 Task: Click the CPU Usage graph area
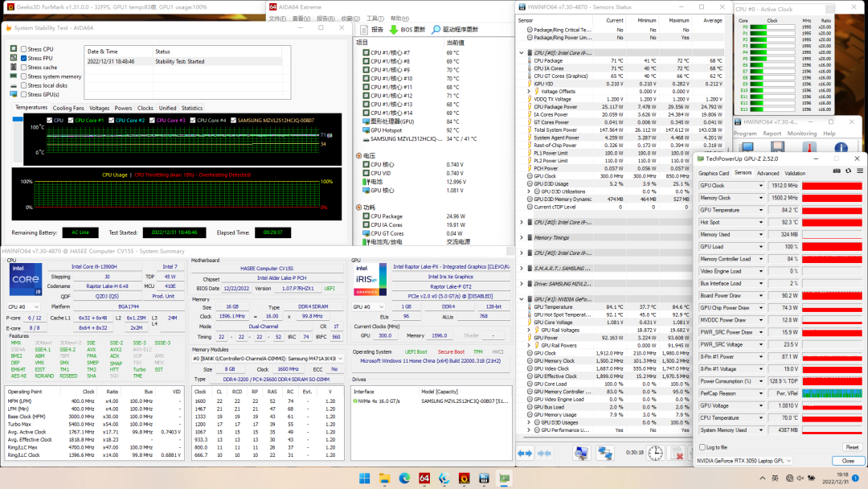[x=177, y=195]
